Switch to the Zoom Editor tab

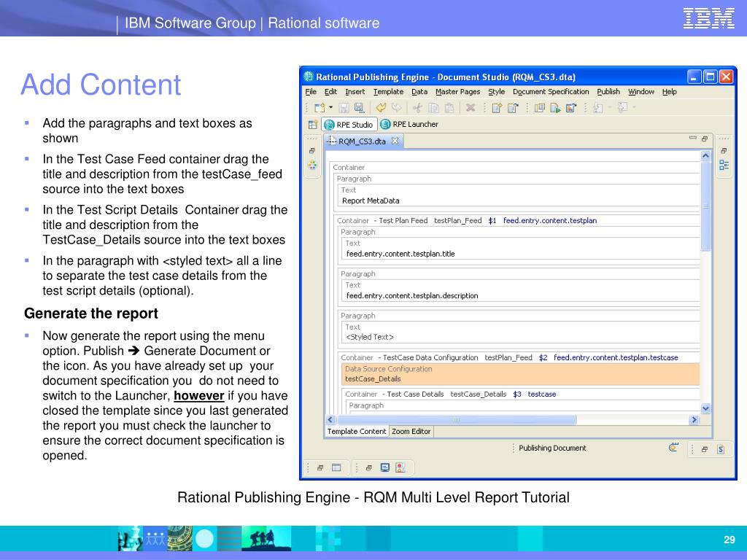(x=411, y=431)
